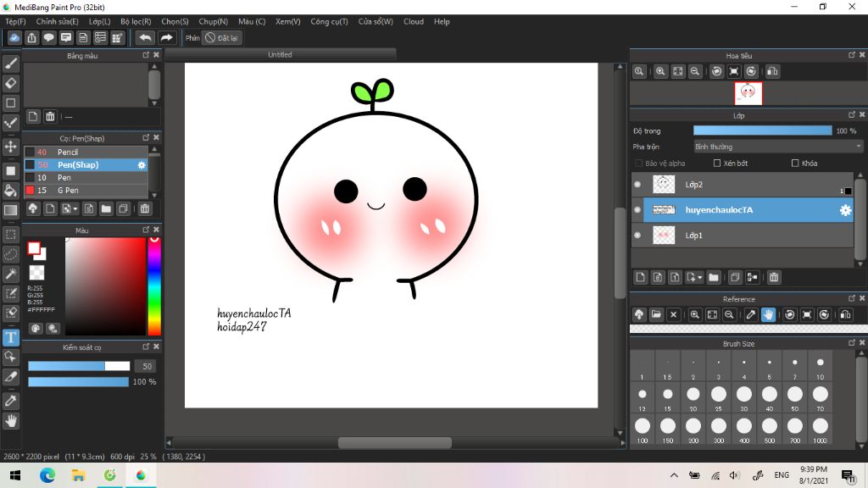
Task: Hide the huyenchaulocTA layer
Action: point(637,210)
